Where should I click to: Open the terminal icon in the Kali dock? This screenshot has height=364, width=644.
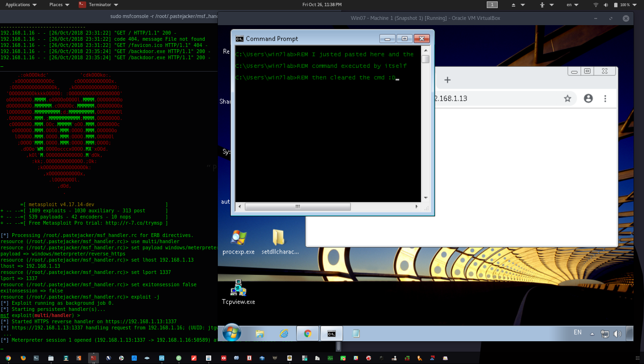click(x=36, y=358)
